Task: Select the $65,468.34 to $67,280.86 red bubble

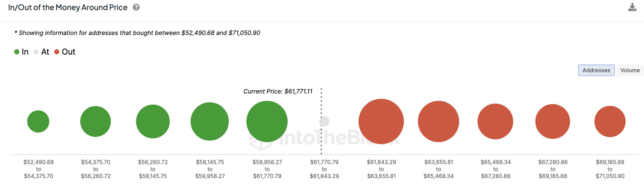Action: point(495,121)
